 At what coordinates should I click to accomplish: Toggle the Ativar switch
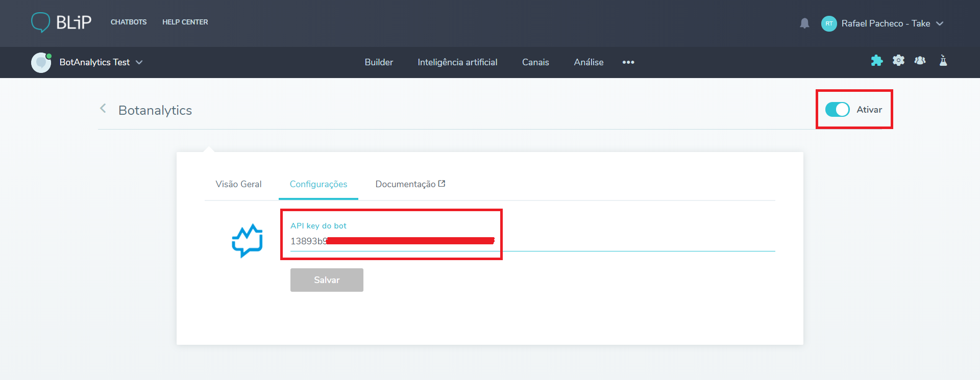tap(837, 109)
